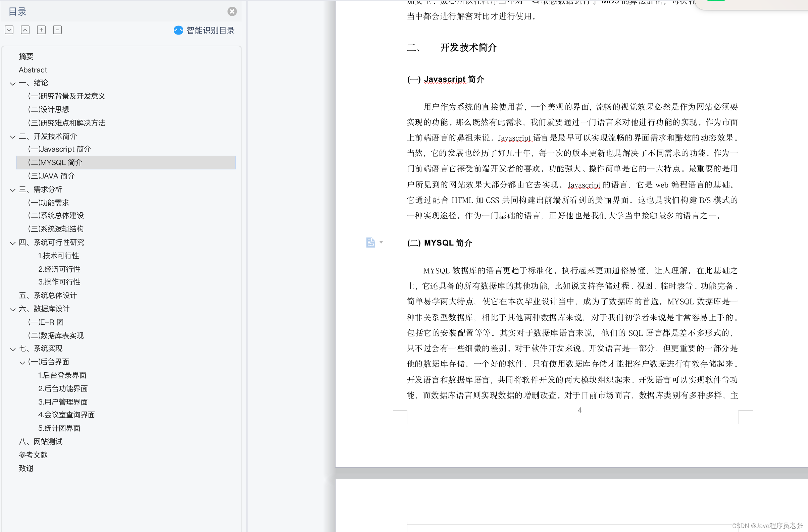Collapse the 三、需求分析 outline section
This screenshot has width=808, height=532.
12,190
